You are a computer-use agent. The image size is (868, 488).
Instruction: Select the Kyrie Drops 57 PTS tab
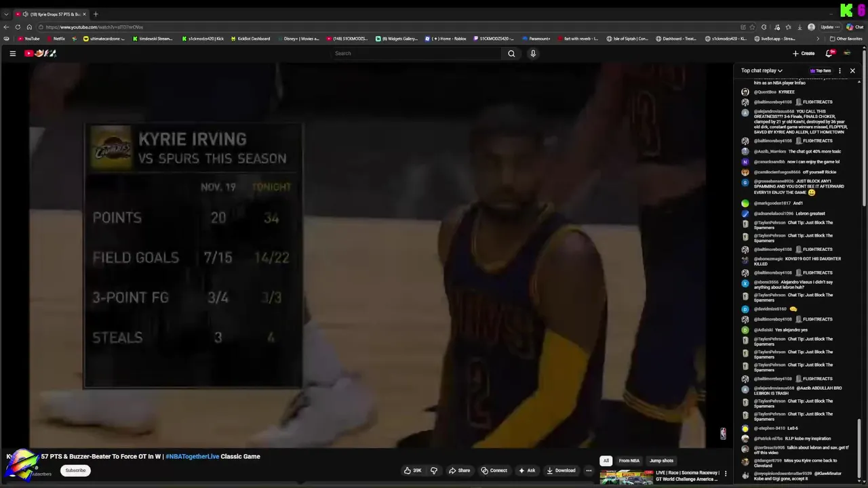click(51, 14)
